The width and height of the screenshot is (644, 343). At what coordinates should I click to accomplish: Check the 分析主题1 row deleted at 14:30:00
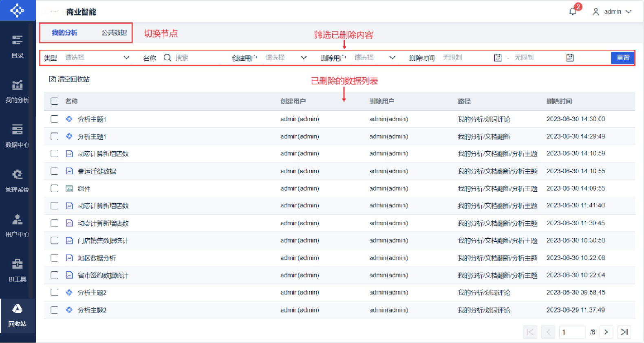(x=55, y=119)
